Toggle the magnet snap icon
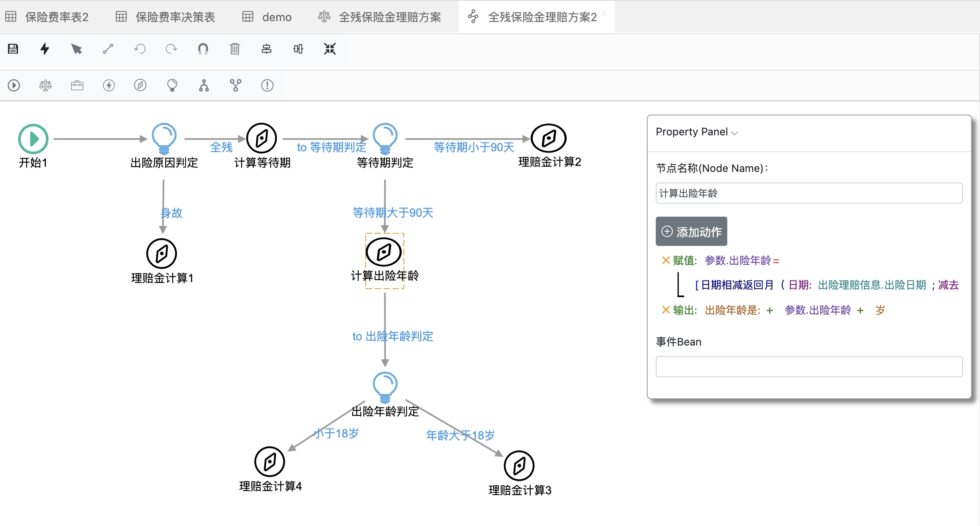Viewport: 980px width, 526px height. 203,49
